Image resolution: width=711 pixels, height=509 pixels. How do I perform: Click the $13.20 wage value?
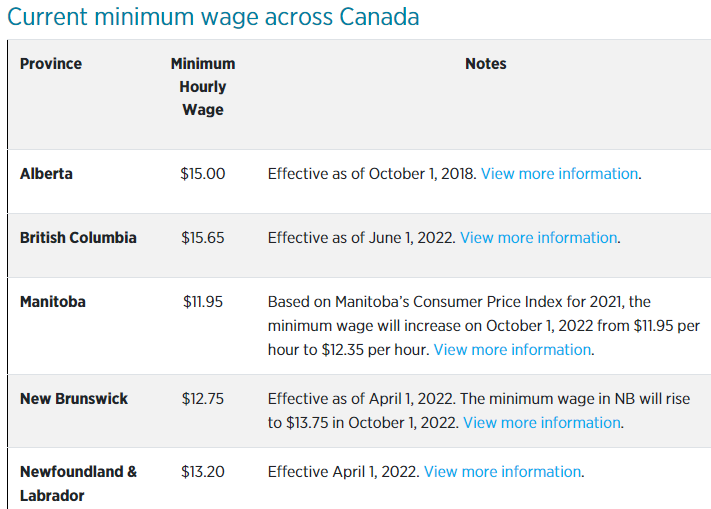(x=203, y=471)
